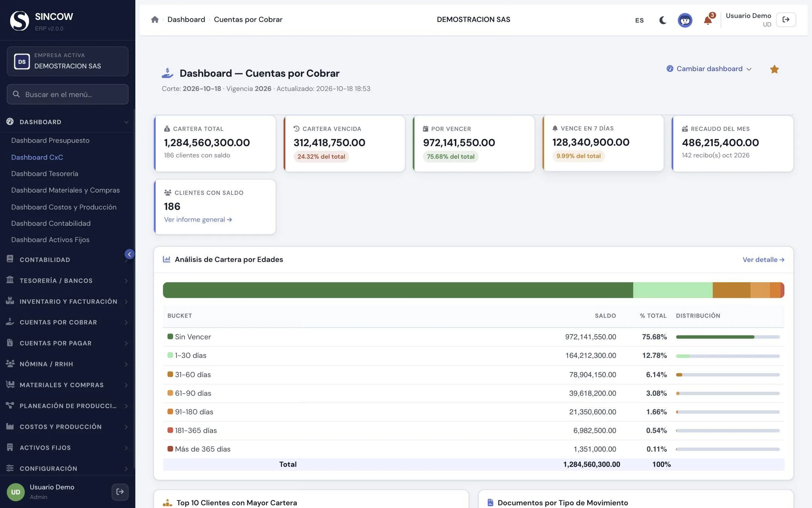Open Ver informe general link
The image size is (812, 508).
coord(198,219)
